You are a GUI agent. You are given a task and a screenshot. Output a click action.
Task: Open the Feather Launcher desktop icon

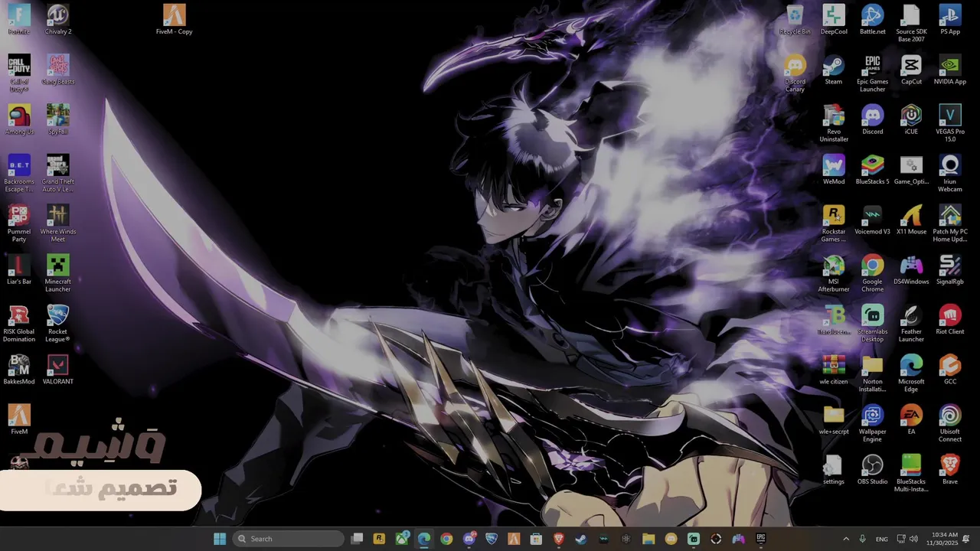[911, 323]
